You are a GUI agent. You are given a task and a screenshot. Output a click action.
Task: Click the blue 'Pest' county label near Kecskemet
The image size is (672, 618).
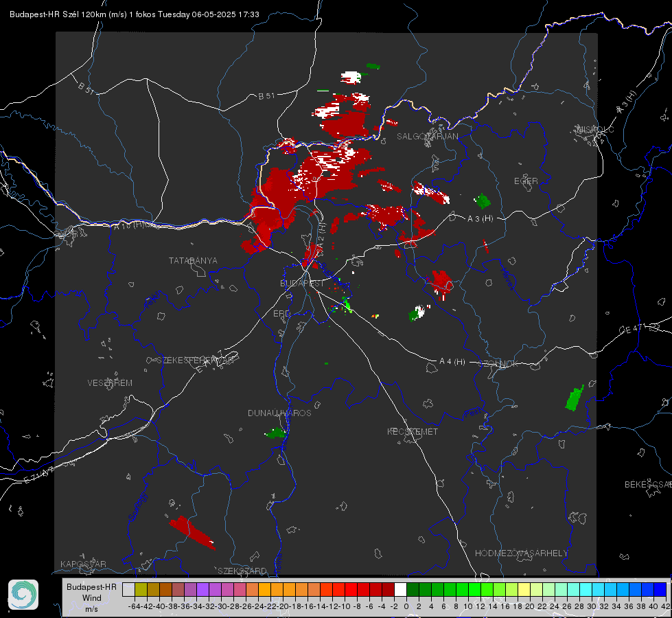click(x=472, y=413)
